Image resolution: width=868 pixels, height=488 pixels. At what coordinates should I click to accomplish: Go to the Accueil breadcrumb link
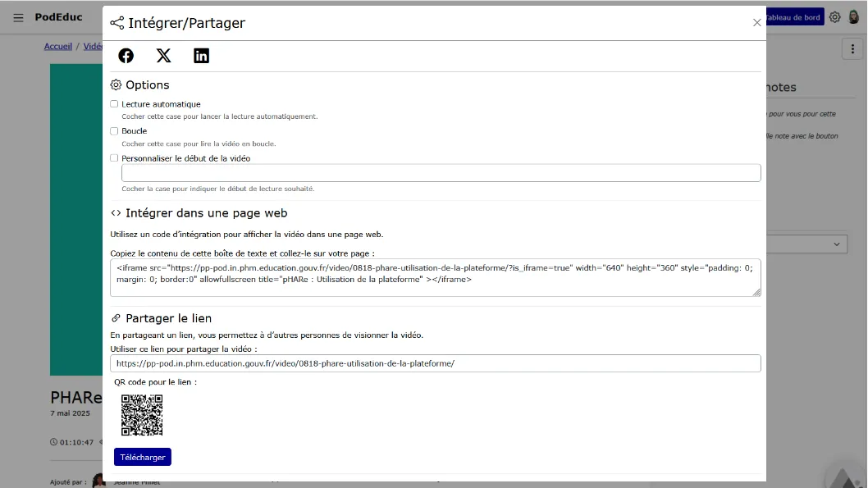tap(58, 47)
